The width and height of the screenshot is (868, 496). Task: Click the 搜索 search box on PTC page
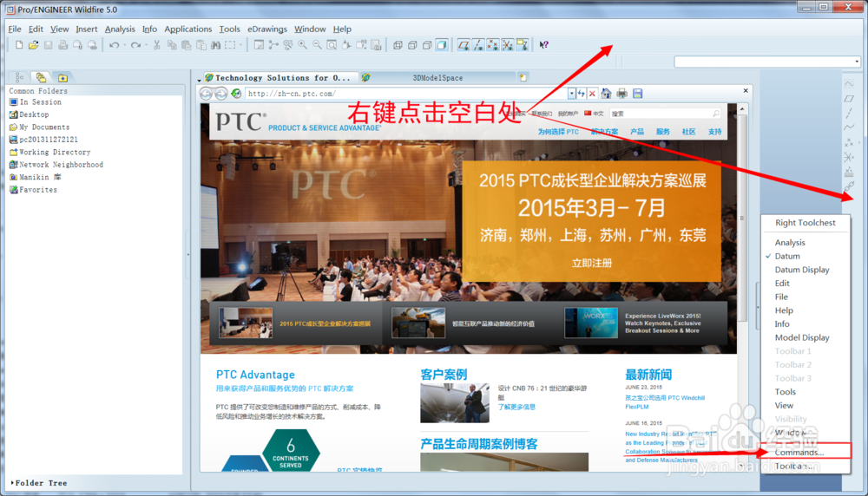665,114
